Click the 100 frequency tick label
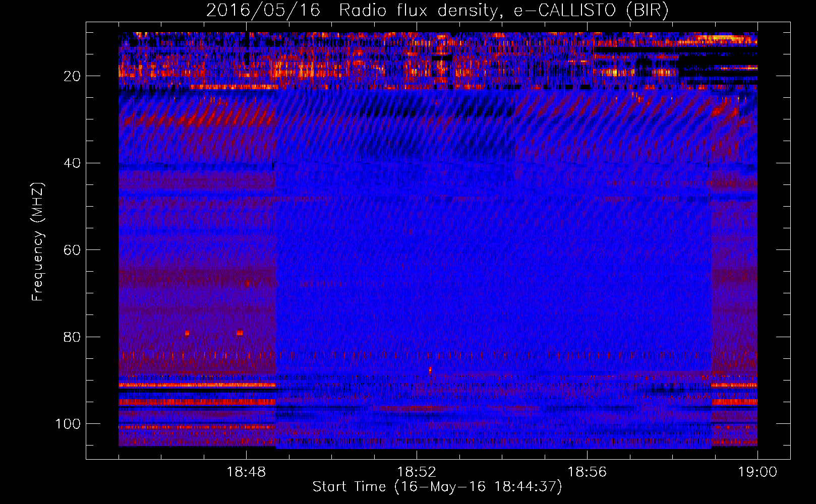 pyautogui.click(x=68, y=424)
